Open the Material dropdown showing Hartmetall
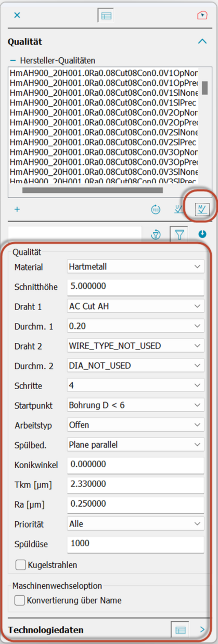Viewport: 218px width, 644px height. click(x=135, y=267)
